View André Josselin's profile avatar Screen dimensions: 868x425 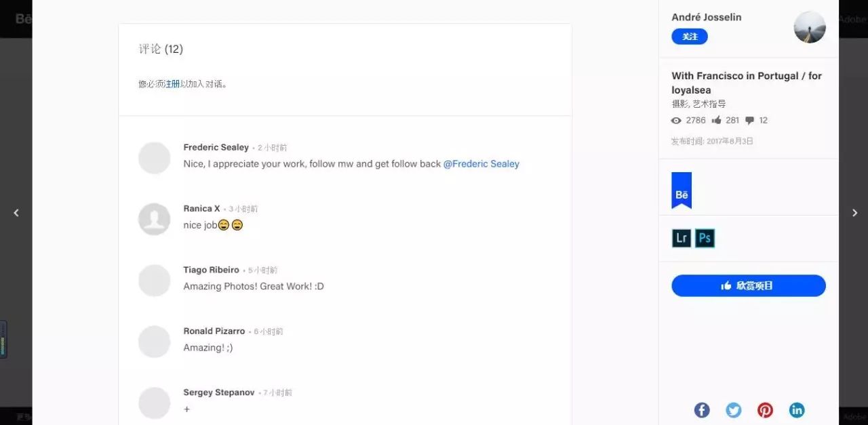pyautogui.click(x=810, y=27)
